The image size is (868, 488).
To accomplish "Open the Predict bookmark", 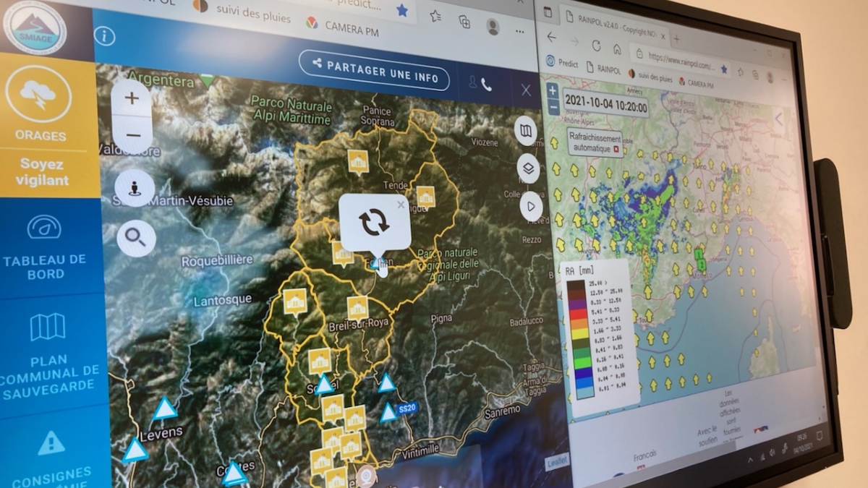I will pos(562,63).
